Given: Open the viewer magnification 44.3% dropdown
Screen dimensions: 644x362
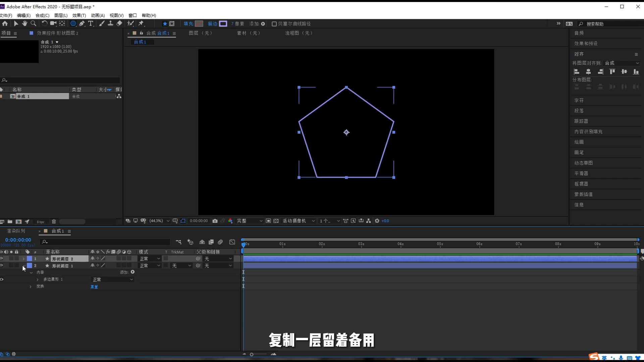Looking at the screenshot, I should click(159, 221).
